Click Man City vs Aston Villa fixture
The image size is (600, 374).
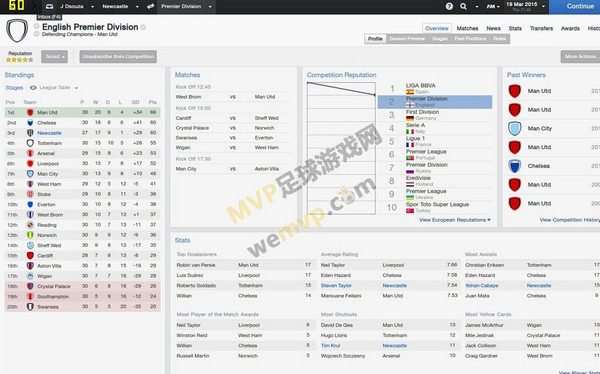(233, 169)
